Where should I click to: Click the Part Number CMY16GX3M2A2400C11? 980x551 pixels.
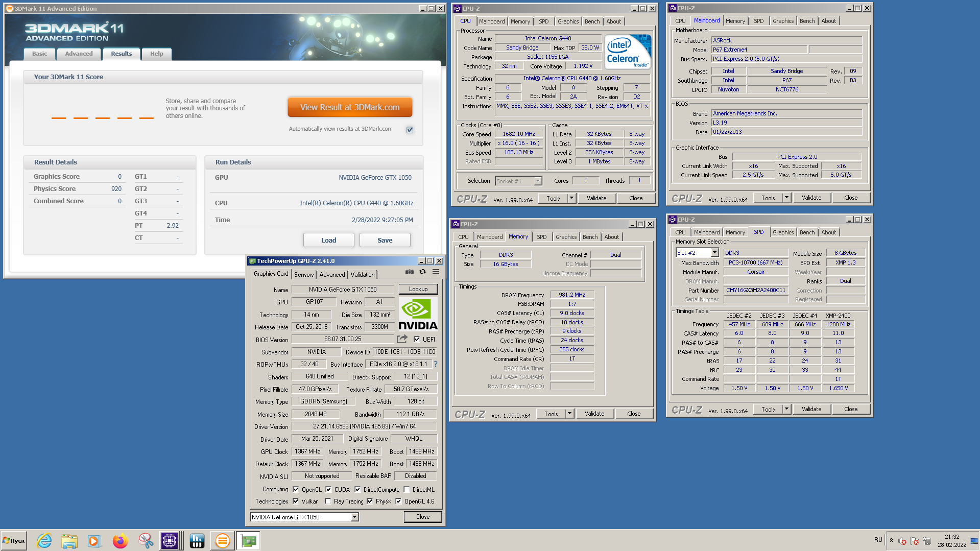click(x=756, y=290)
